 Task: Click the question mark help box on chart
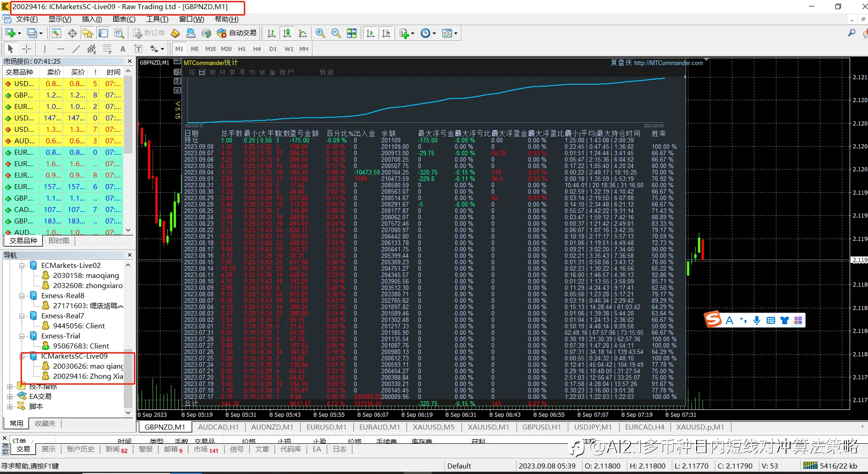178,81
